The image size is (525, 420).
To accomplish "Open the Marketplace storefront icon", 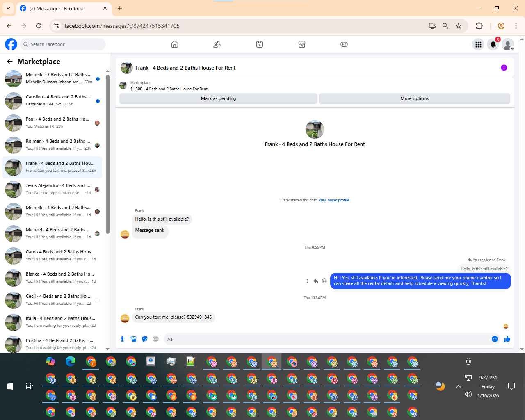I will click(x=302, y=44).
